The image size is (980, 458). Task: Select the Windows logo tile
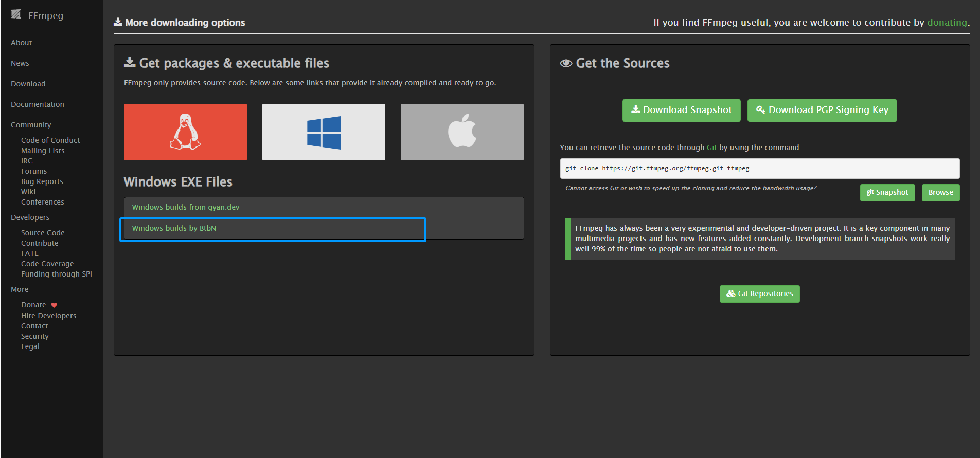point(324,132)
